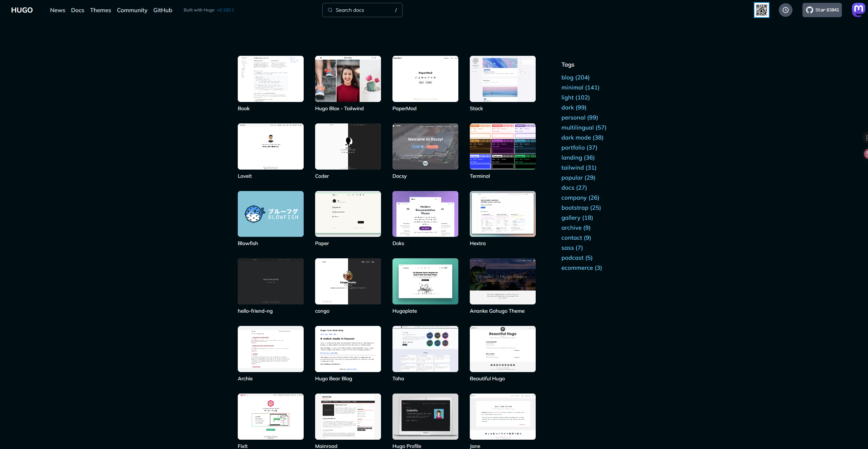Go to Community in navigation
868x449 pixels.
(132, 10)
